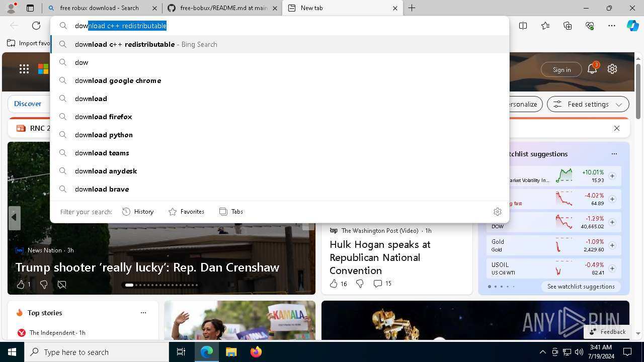Open comments on Hulk Hogan article
The height and width of the screenshot is (362, 644).
pyautogui.click(x=382, y=284)
